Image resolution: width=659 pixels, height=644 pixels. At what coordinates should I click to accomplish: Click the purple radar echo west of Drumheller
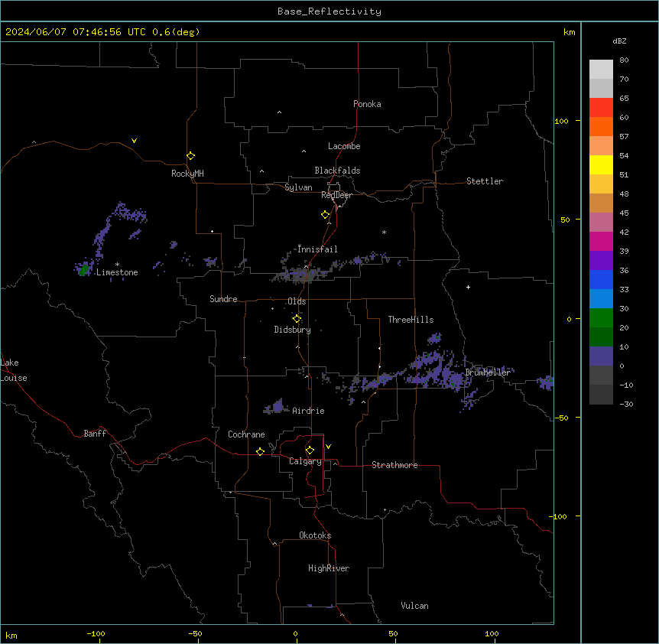click(x=437, y=370)
